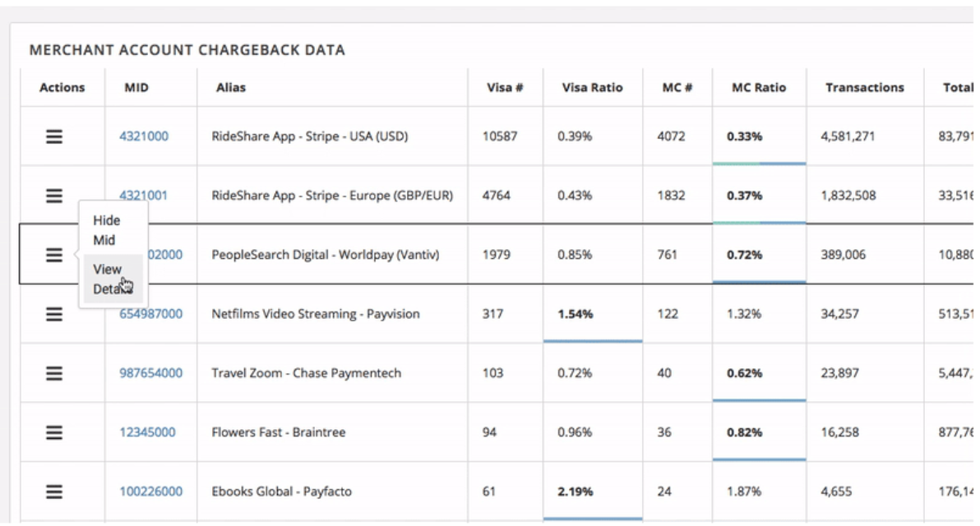The height and width of the screenshot is (526, 980).
Task: Click alias Travel Zoom - Chase Paymentech
Action: pyautogui.click(x=306, y=373)
